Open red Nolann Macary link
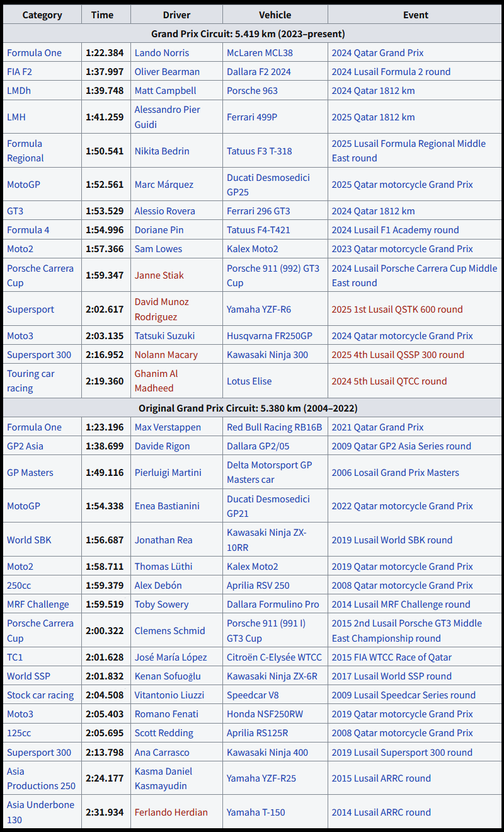The width and height of the screenshot is (504, 832). pos(166,355)
